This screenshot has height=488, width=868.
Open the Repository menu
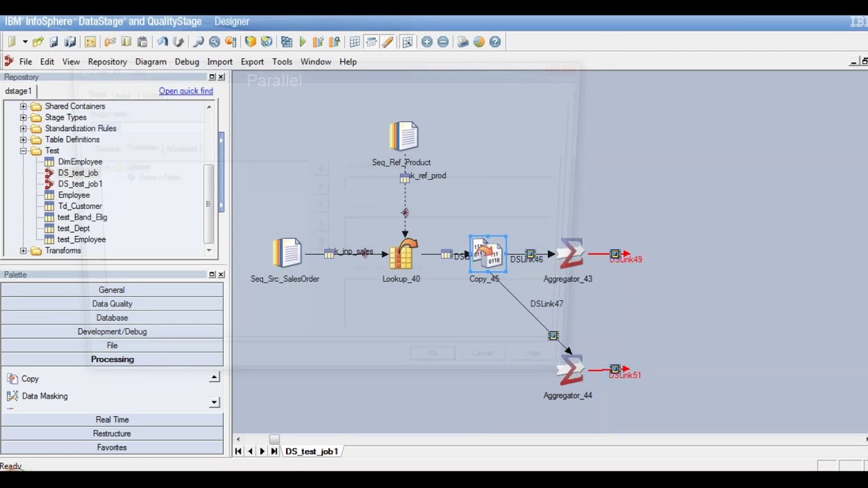[x=107, y=62]
